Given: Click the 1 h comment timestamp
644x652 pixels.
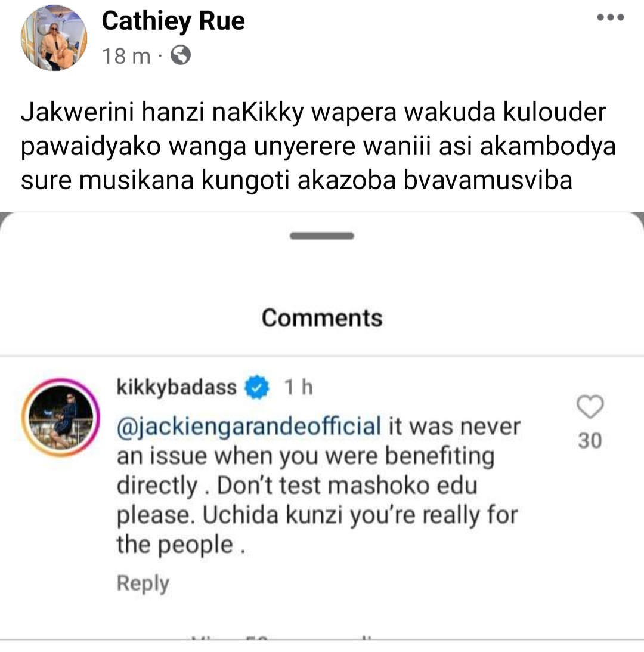Looking at the screenshot, I should 299,388.
